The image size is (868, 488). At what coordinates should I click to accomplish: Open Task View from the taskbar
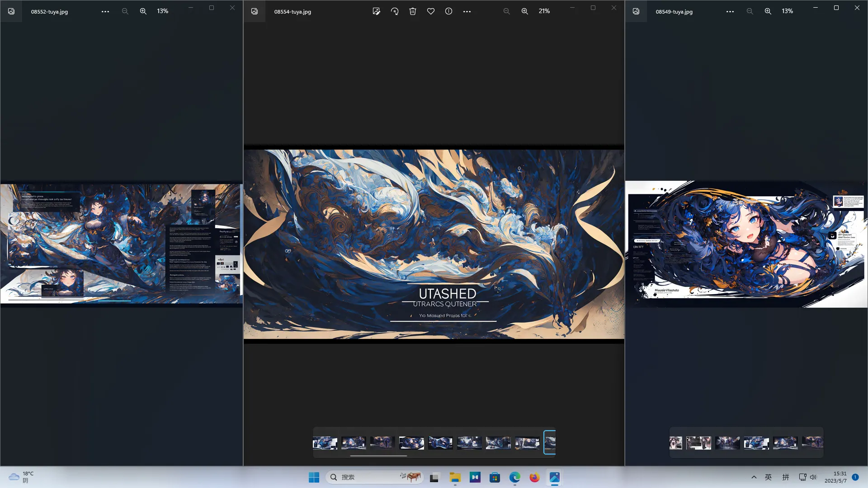tap(434, 477)
